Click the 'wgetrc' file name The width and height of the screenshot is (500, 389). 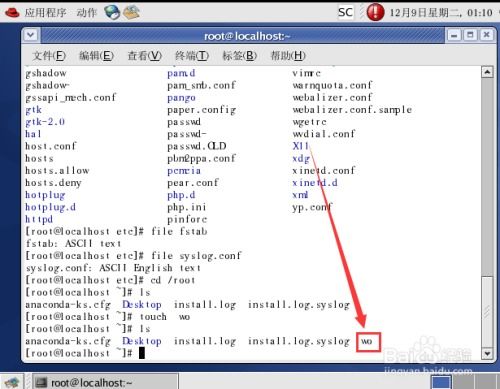[309, 122]
